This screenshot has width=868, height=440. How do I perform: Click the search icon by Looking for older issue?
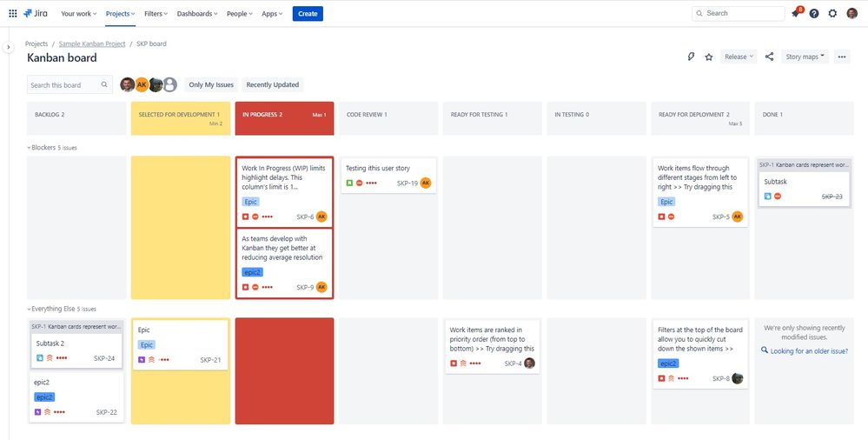pyautogui.click(x=765, y=350)
